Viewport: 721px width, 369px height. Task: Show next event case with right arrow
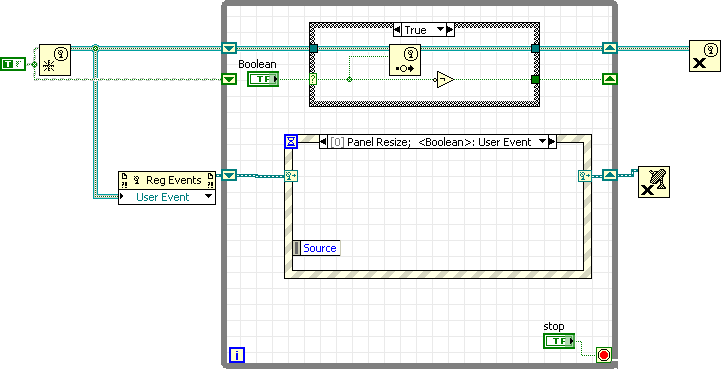click(x=552, y=142)
